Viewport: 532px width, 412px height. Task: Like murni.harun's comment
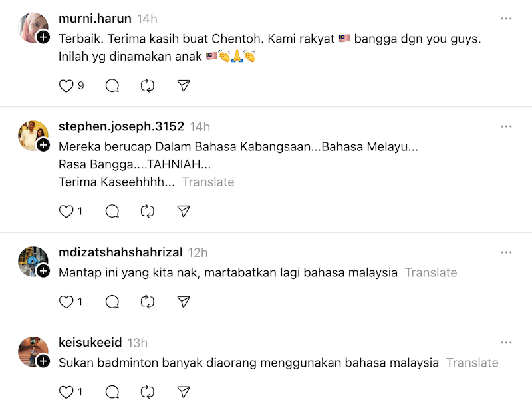tap(66, 85)
